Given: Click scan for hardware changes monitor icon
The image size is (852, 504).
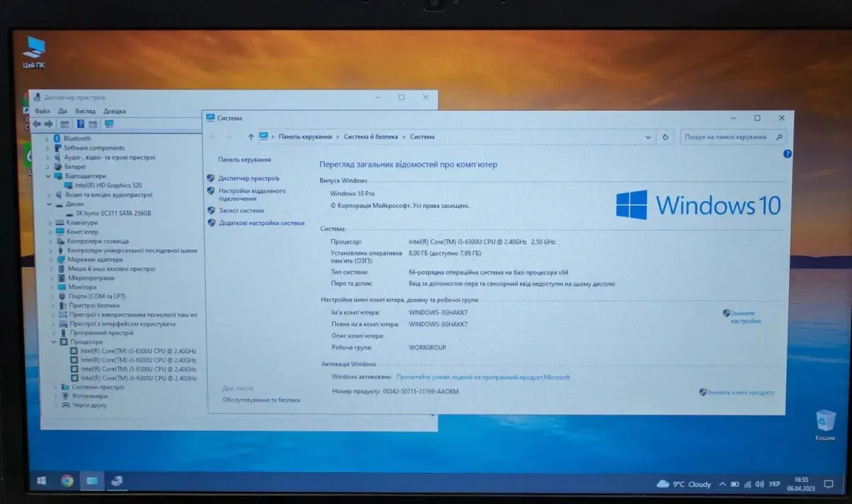Looking at the screenshot, I should [109, 124].
